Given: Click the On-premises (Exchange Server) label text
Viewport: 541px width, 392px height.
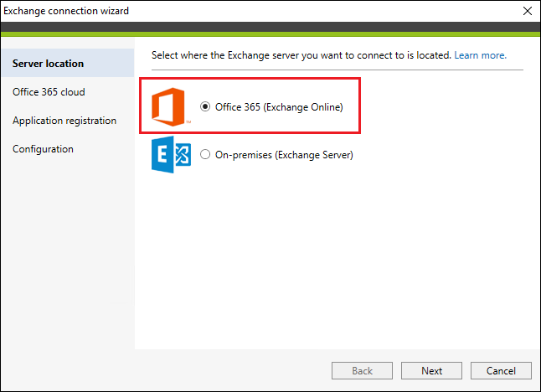Looking at the screenshot, I should (x=284, y=155).
